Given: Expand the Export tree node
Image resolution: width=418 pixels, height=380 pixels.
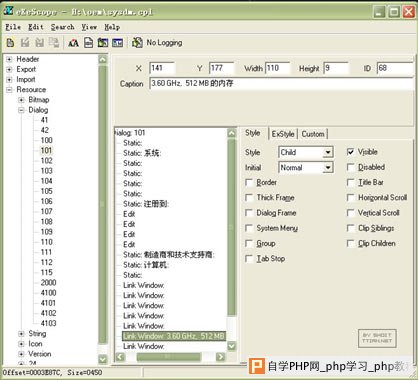Looking at the screenshot, I should [x=9, y=69].
